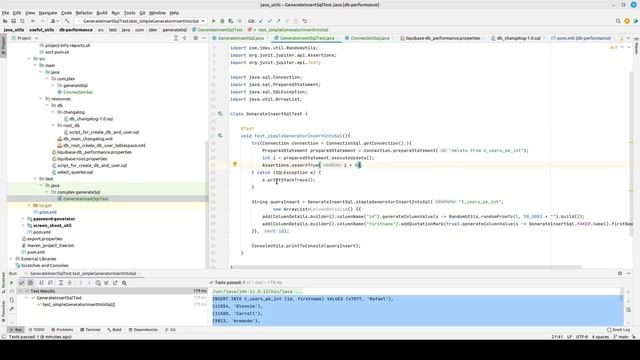Click the Git commit checkmark icon
Image resolution: width=640 pixels, height=360 pixels.
point(269,21)
